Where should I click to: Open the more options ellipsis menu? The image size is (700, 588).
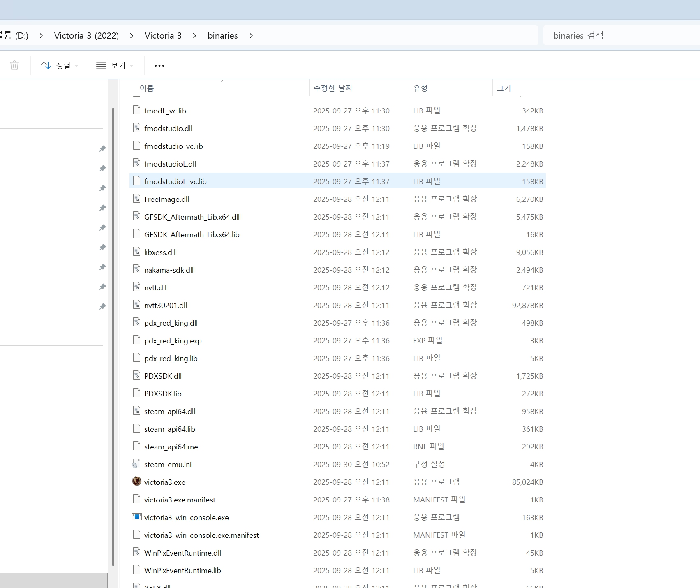click(159, 65)
